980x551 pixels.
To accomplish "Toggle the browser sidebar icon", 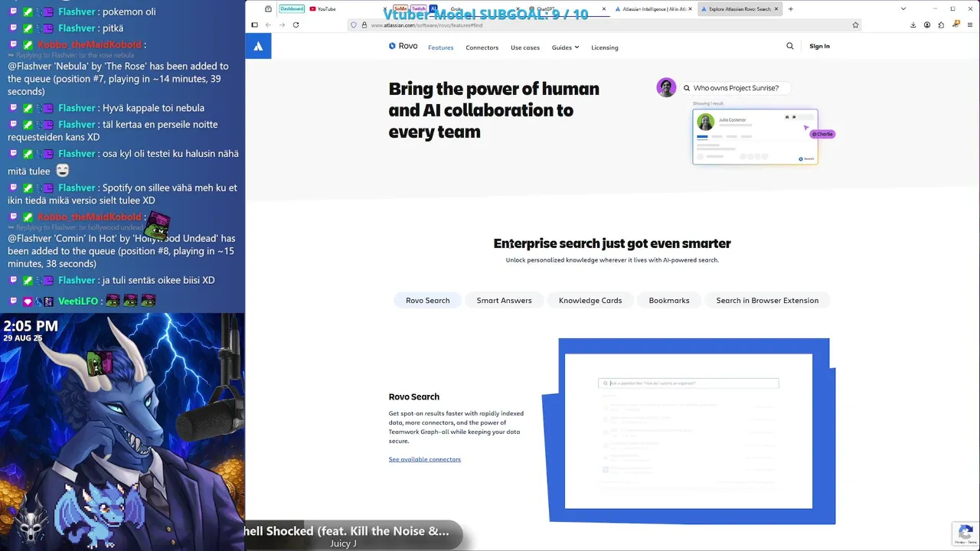I will pos(255,24).
